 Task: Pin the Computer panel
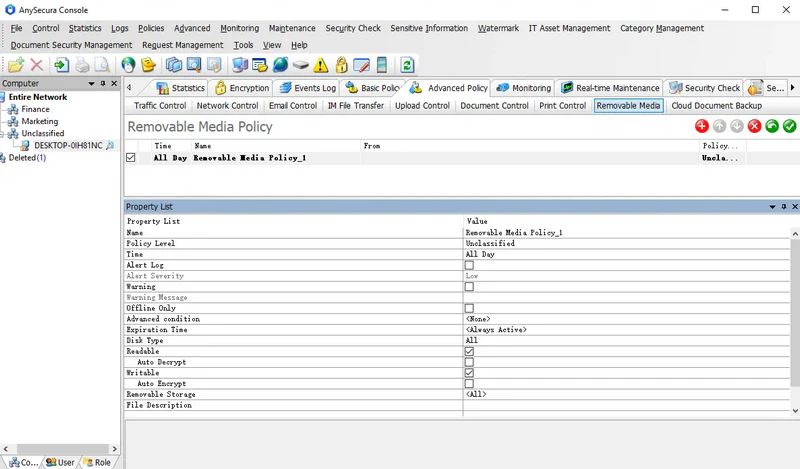click(x=103, y=83)
